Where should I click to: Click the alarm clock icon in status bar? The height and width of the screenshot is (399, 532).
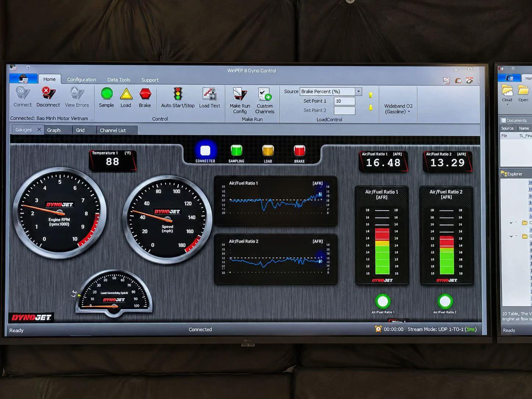pos(378,329)
